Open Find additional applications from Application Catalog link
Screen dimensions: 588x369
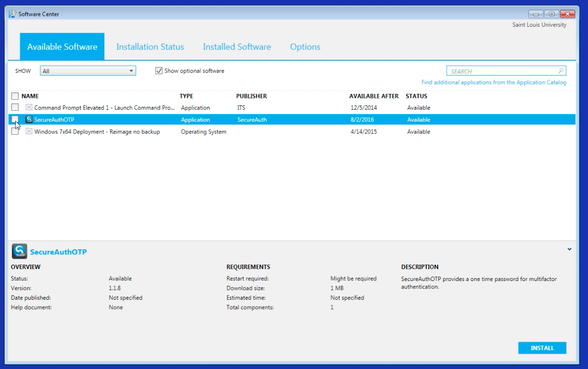click(494, 82)
